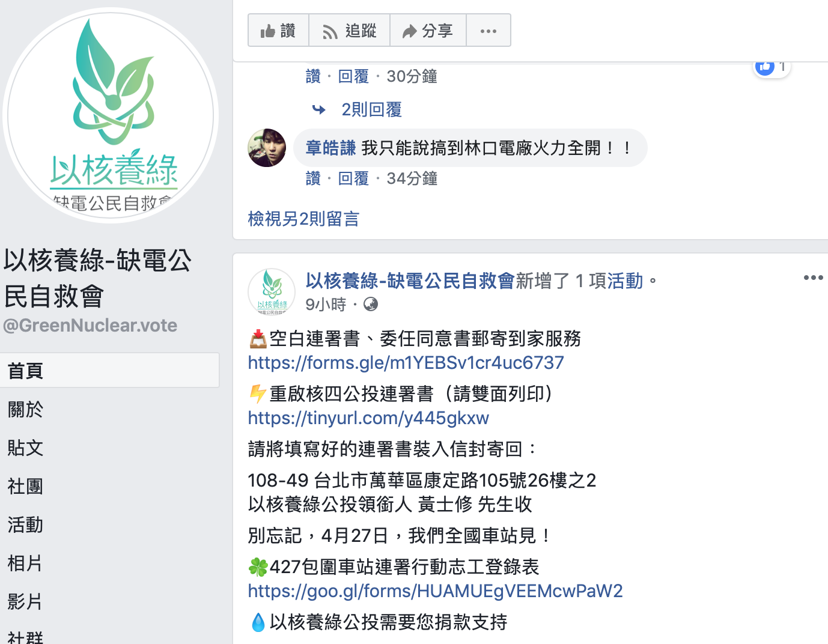
Task: Open the page's more options ellipsis
Action: (489, 30)
